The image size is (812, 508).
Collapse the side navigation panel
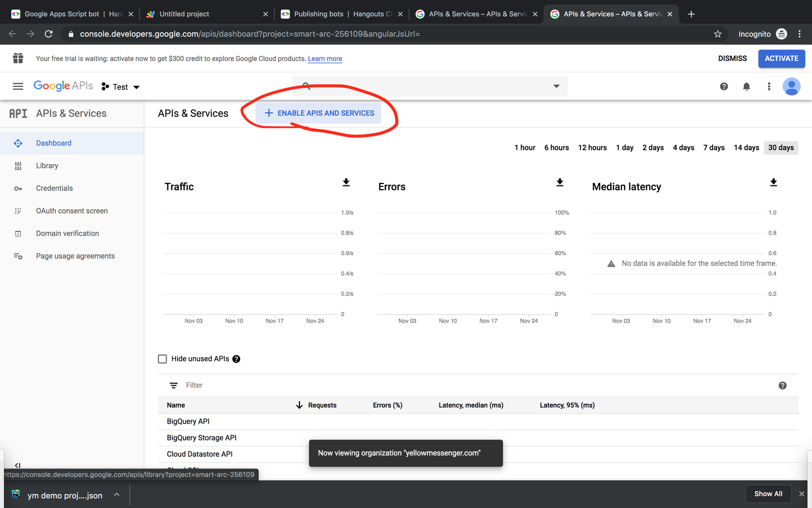coord(17,465)
